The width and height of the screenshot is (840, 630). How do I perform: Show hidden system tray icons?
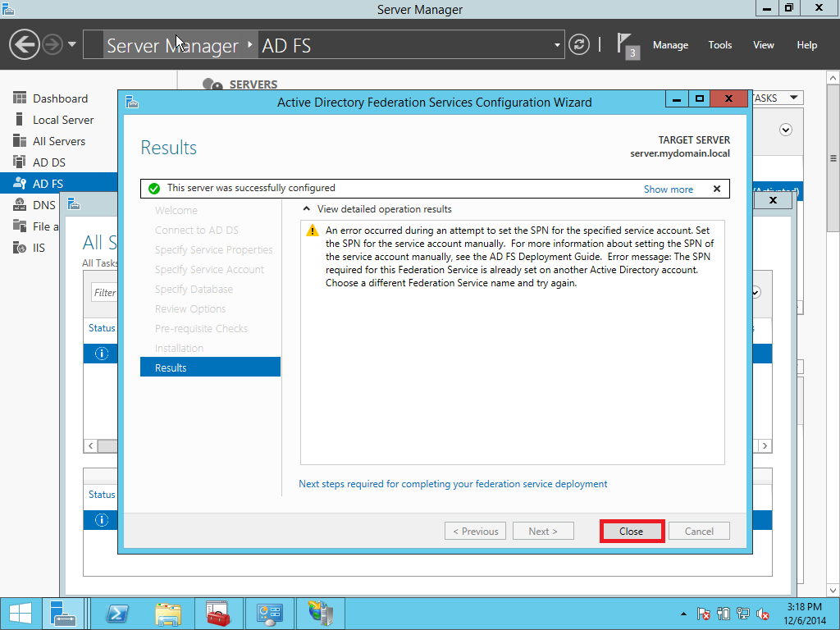coord(684,614)
